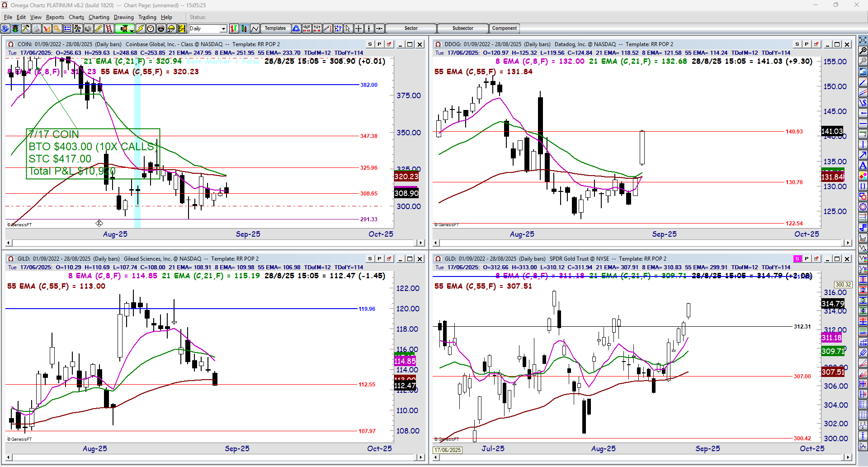This screenshot has height=467, width=868.
Task: Select the crosshair cursor tool
Action: click(359, 29)
